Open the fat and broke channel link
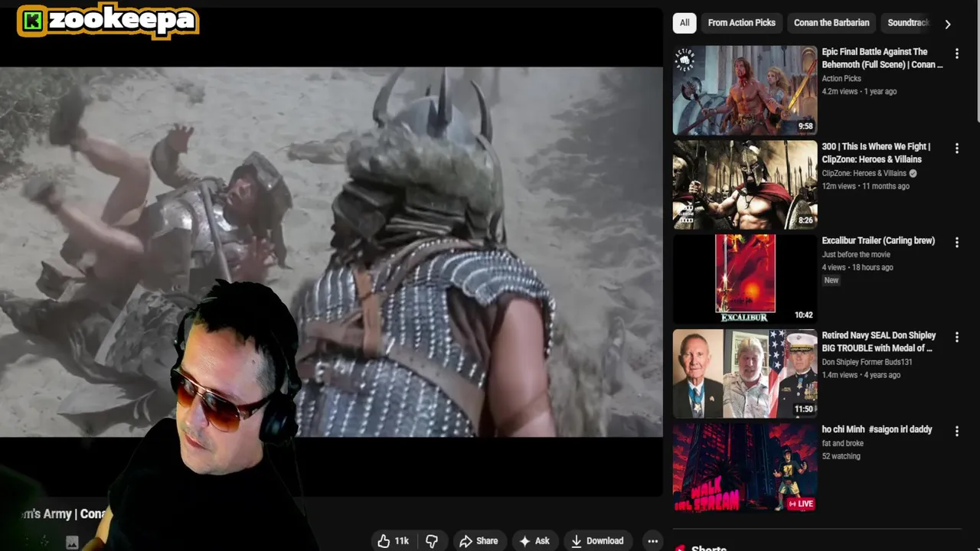 842,443
